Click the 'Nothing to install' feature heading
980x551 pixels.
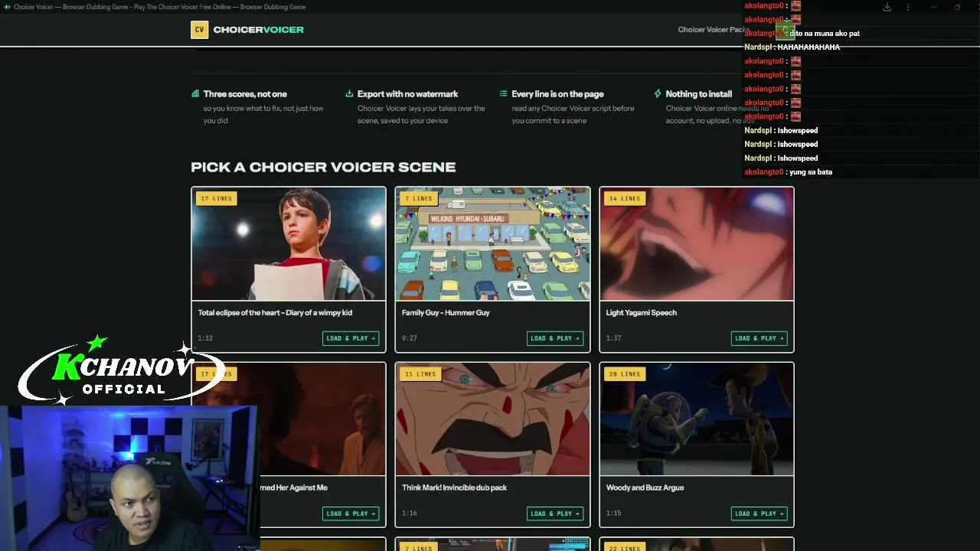point(699,94)
